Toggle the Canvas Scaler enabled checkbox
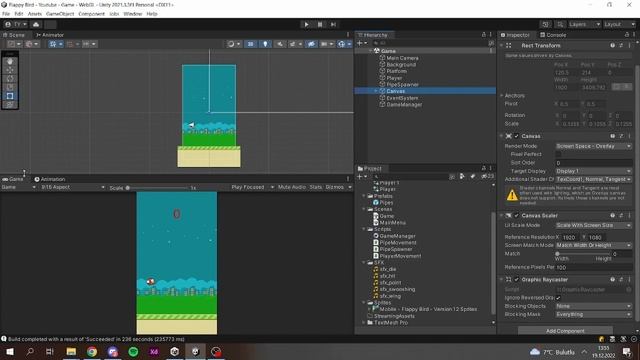Viewport: 640px width, 360px height. [x=516, y=216]
